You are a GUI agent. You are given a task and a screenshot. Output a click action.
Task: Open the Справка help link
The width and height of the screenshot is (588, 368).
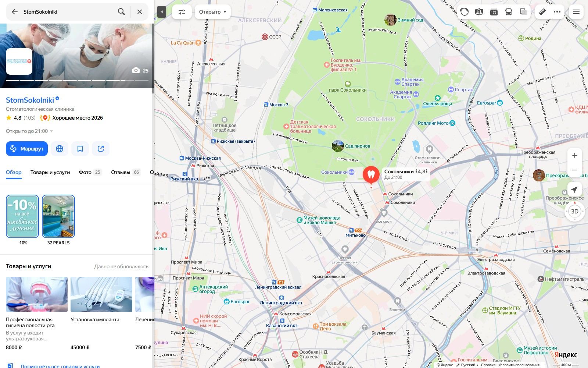(x=488, y=365)
